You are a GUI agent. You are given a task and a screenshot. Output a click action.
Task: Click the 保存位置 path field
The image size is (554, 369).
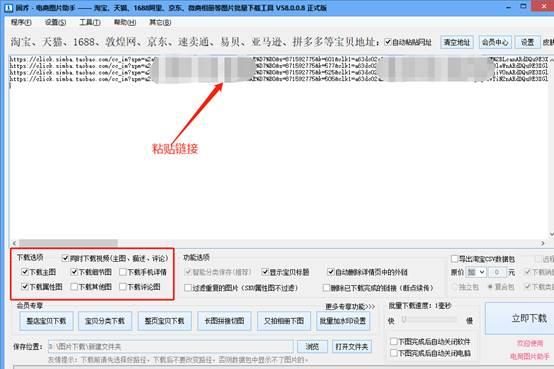point(171,347)
